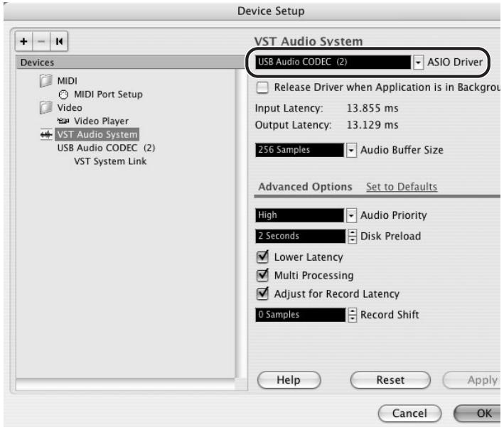
Task: Click the High priority value field
Action: tap(299, 215)
